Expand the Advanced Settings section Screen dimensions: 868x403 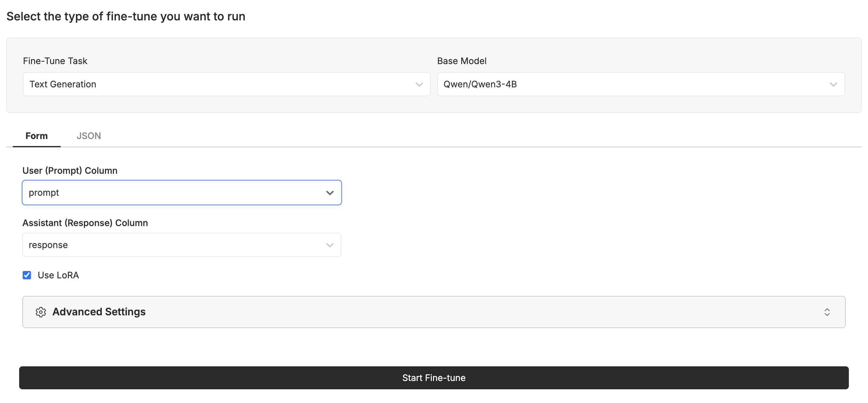pyautogui.click(x=434, y=312)
